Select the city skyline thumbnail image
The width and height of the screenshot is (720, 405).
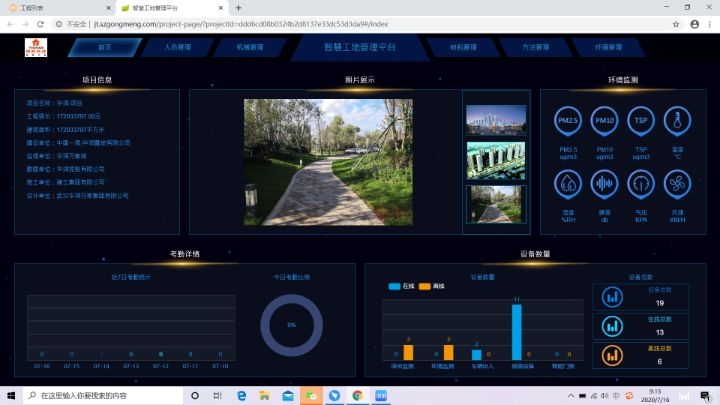click(x=496, y=119)
